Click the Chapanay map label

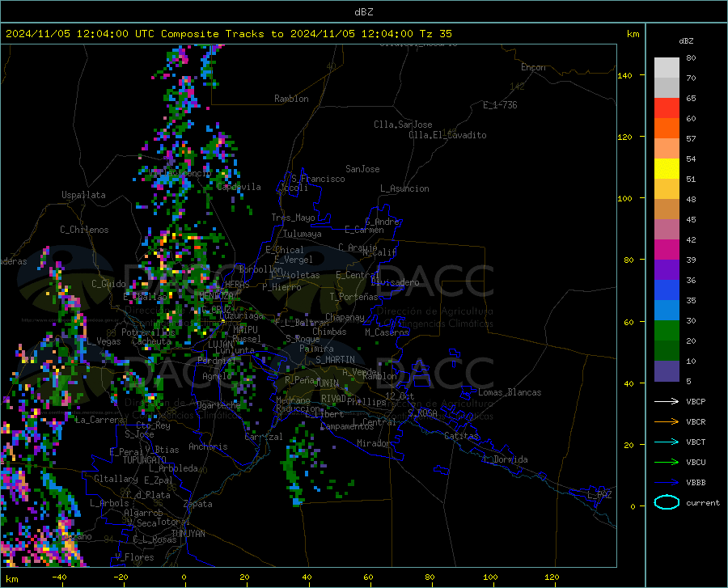345,317
